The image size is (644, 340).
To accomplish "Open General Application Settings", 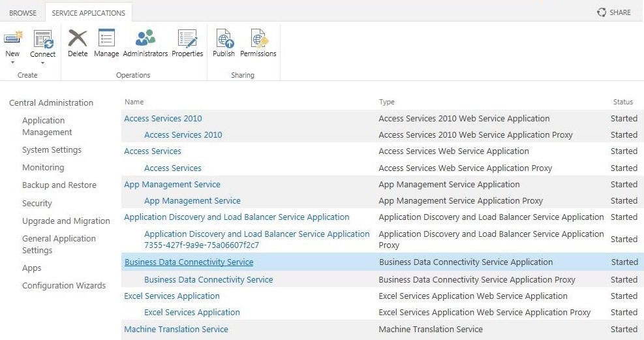I will coord(59,244).
